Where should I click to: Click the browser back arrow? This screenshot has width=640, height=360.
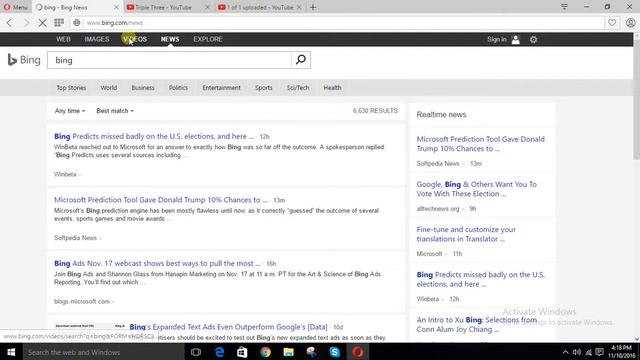9,23
